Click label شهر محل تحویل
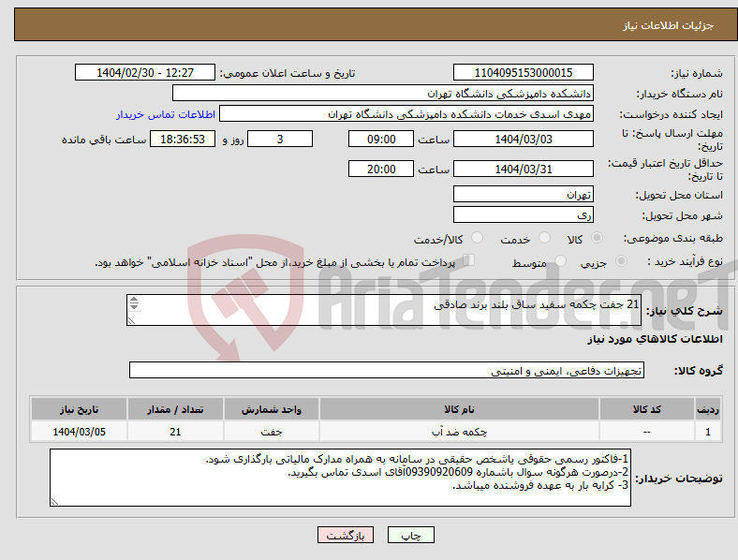Image resolution: width=738 pixels, height=560 pixels. (682, 215)
